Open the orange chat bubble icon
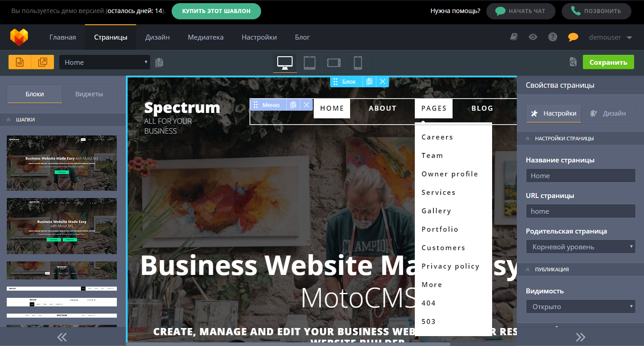 [573, 37]
